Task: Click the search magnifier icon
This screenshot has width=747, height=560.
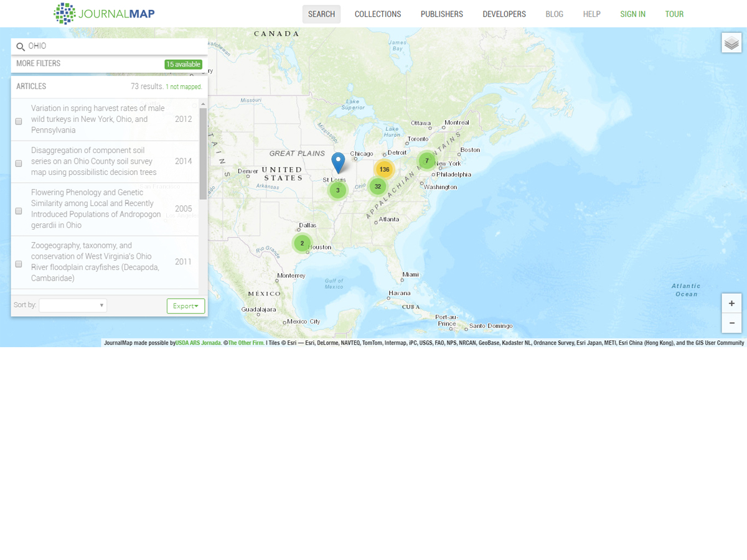Action: click(x=21, y=47)
